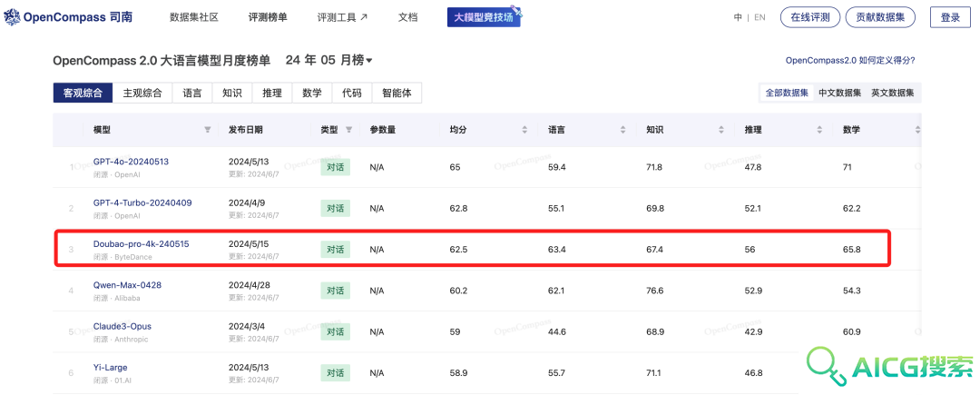Click the date 2024/4/9 for GPT-4-Turbo

pos(249,202)
